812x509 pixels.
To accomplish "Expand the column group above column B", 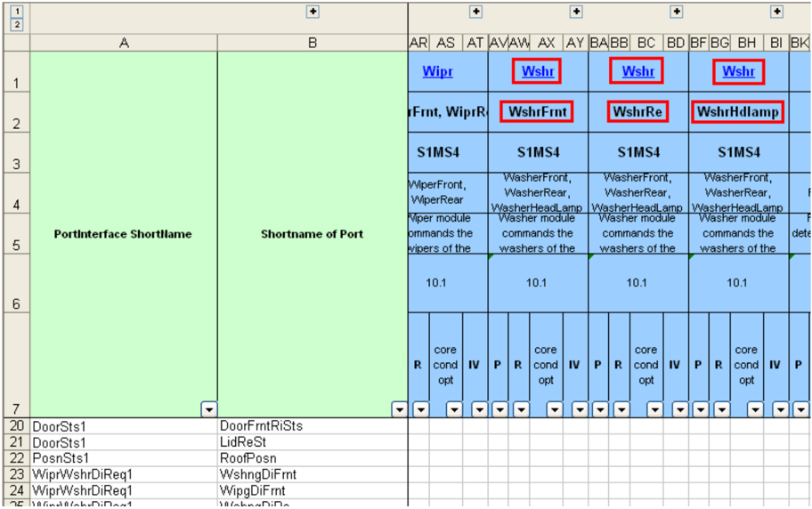I will (313, 12).
